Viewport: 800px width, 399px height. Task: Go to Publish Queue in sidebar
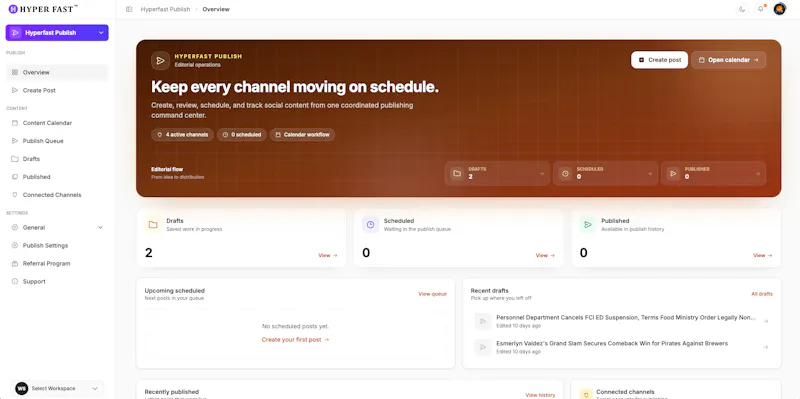coord(57,141)
